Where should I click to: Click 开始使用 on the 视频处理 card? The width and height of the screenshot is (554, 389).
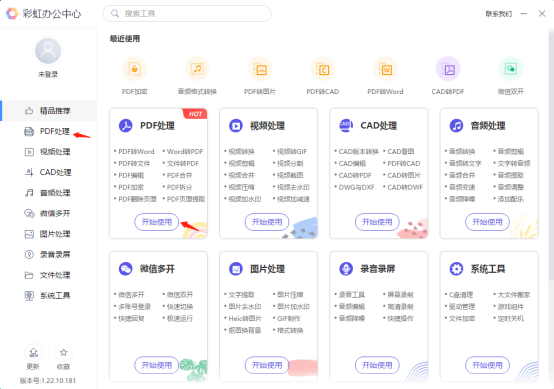(267, 222)
